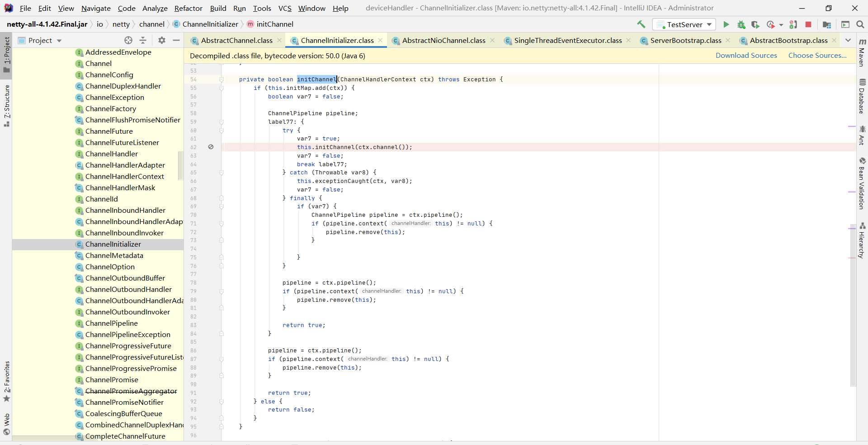Screen dimensions: 868x445
Task: Click the Search Everywhere magnifier icon
Action: coord(860,24)
